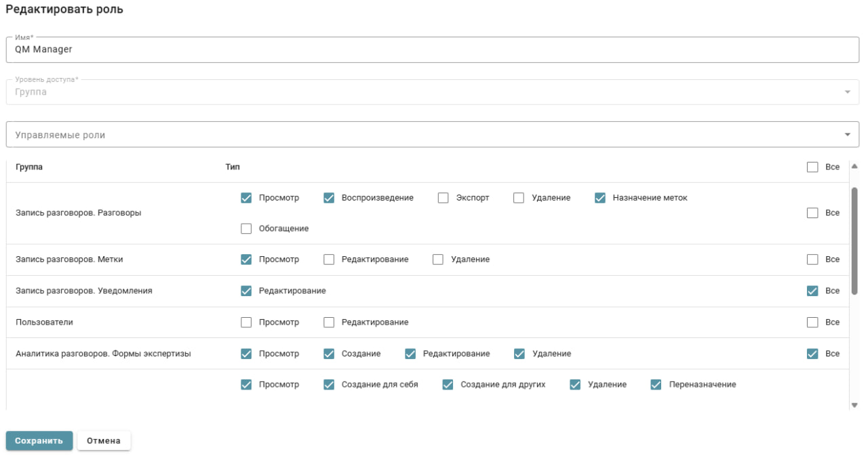Uncheck the Создание для других checkbox

tap(448, 384)
